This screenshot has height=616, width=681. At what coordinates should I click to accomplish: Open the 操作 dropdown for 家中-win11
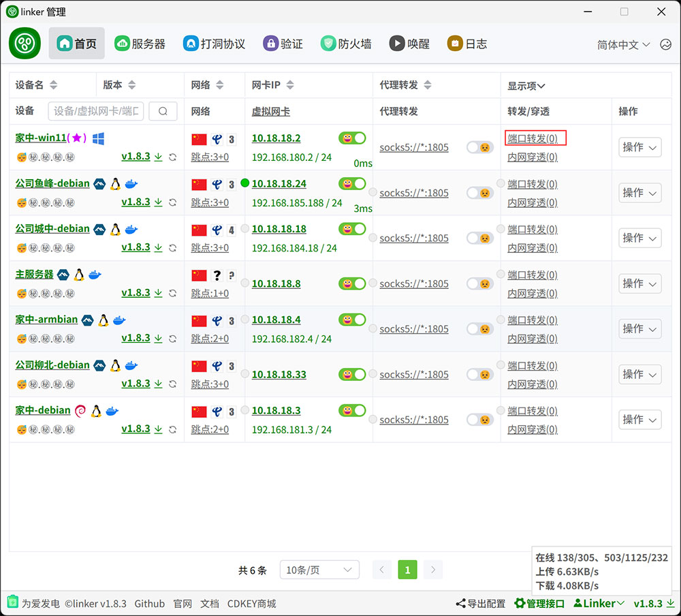(x=640, y=147)
